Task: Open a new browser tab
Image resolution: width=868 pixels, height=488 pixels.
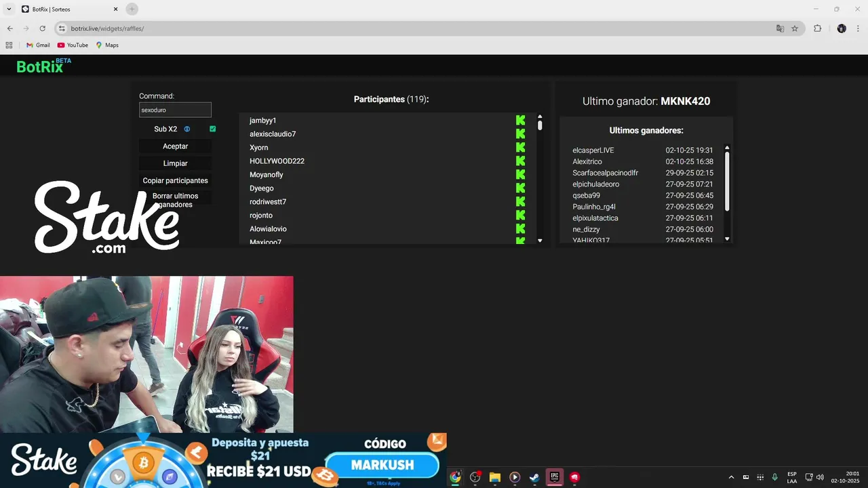Action: (x=132, y=9)
